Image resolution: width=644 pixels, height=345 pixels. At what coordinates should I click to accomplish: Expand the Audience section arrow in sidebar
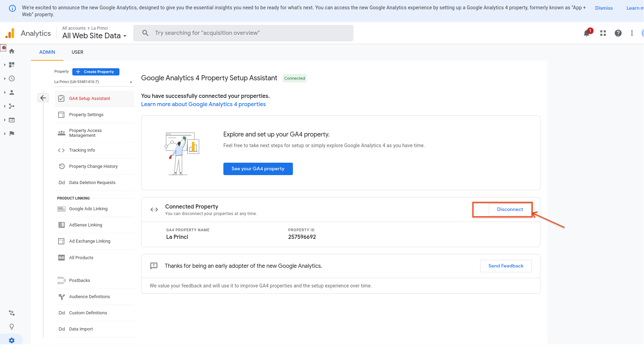point(5,92)
